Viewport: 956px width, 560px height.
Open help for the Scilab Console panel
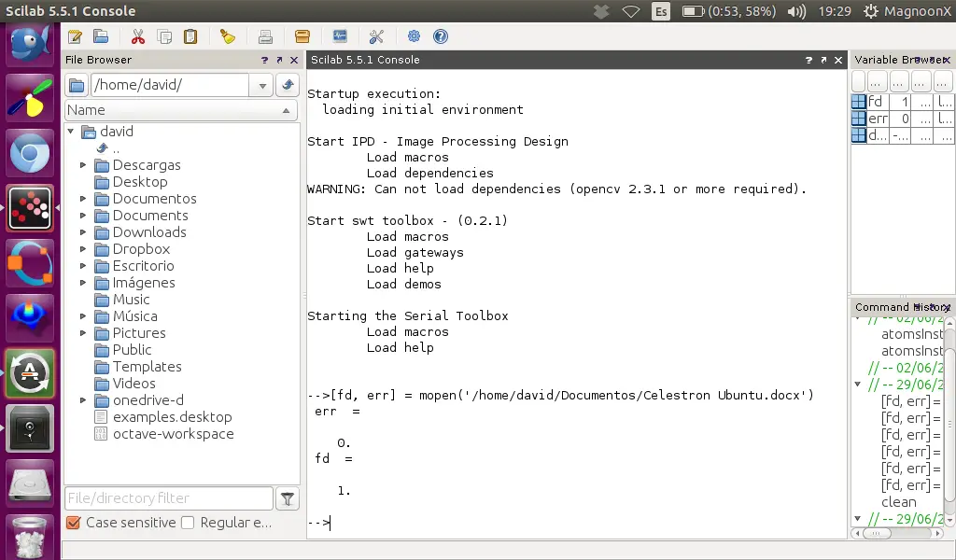(x=808, y=60)
